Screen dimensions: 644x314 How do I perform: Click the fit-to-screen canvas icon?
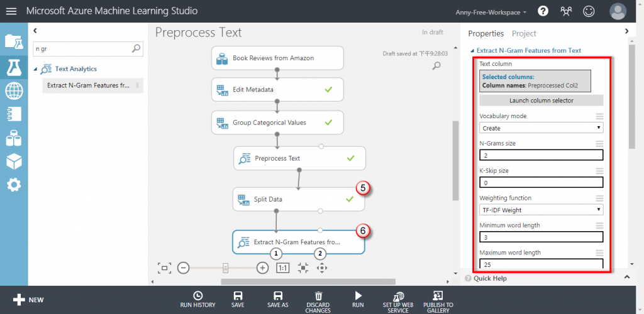click(x=164, y=268)
